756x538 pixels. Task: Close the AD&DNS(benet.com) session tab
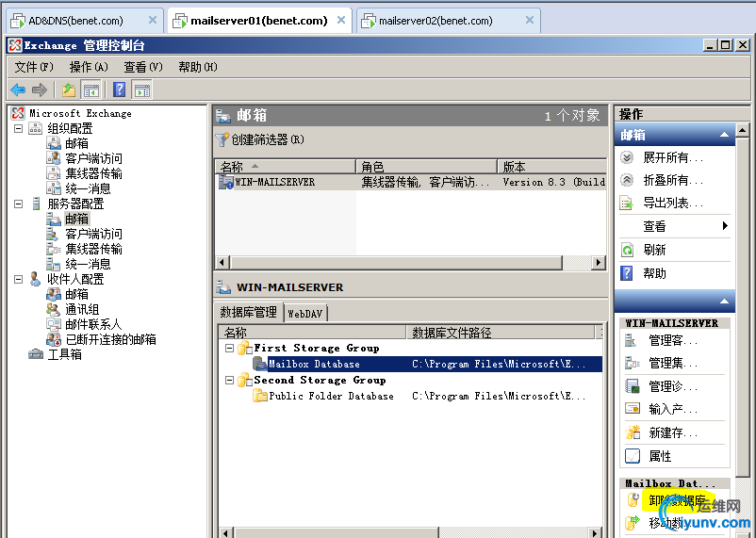[153, 20]
